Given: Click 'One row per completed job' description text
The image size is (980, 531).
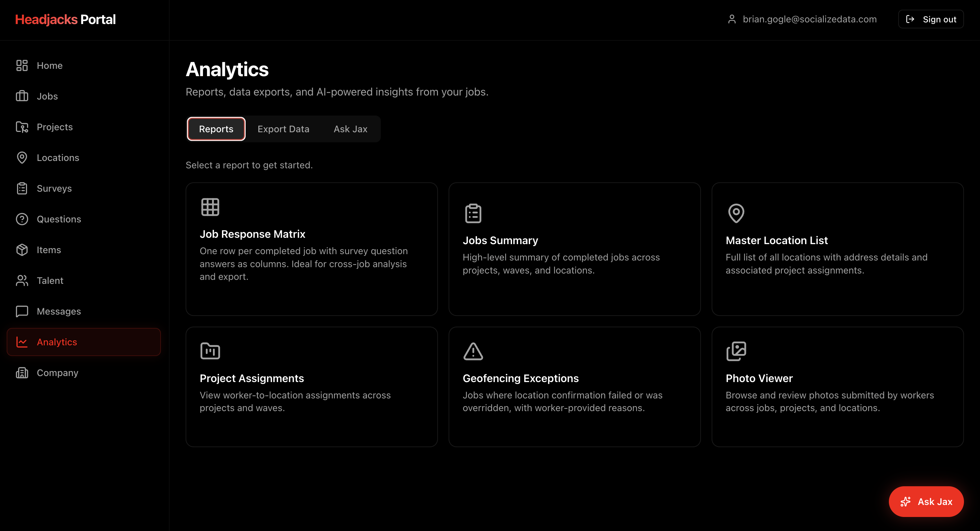Looking at the screenshot, I should point(304,264).
